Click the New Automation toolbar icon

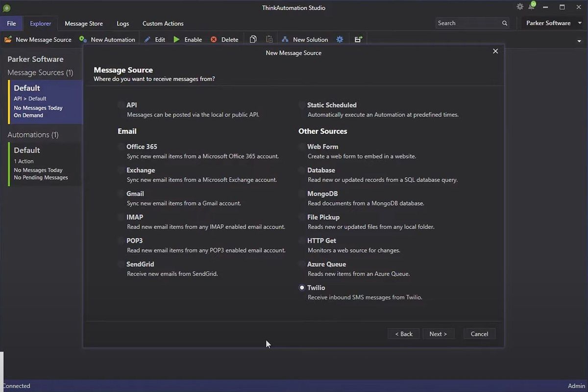click(83, 40)
